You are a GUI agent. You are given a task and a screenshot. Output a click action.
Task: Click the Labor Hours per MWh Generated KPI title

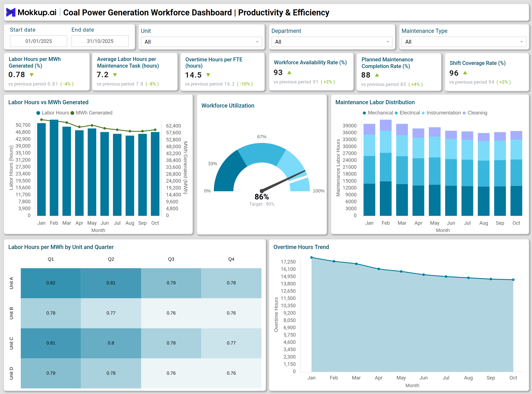(x=34, y=62)
